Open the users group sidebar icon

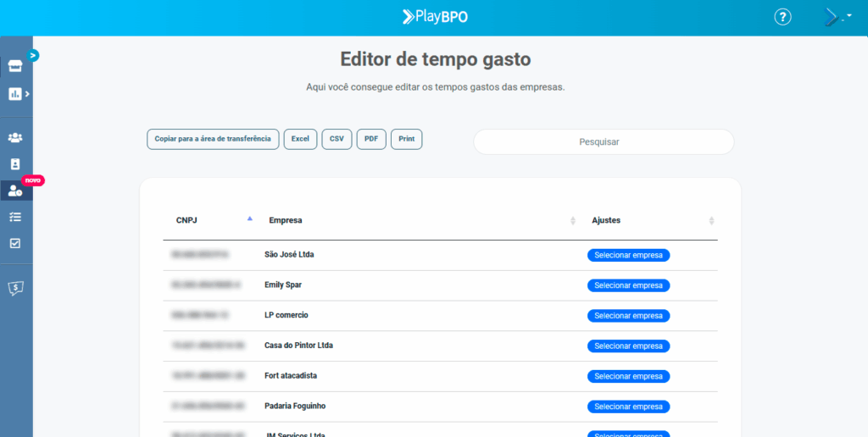(x=15, y=137)
